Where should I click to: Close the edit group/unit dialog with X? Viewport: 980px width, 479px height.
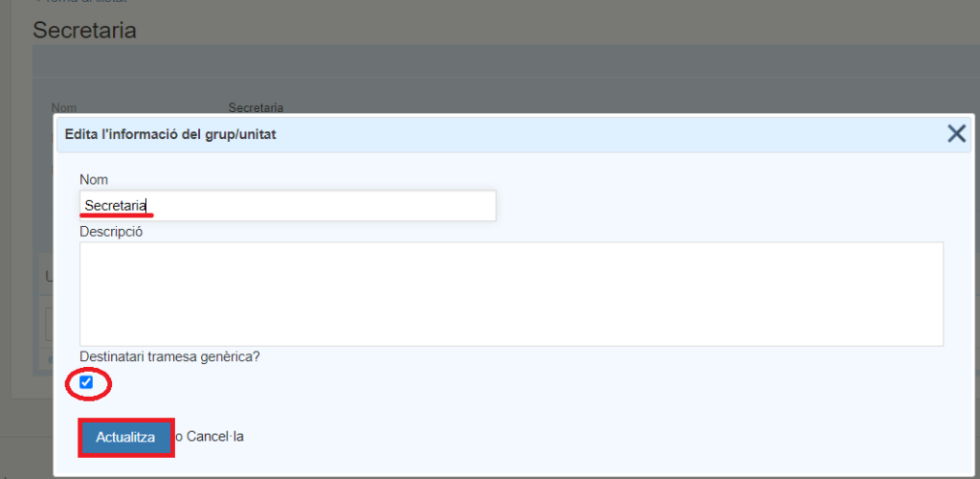[956, 134]
